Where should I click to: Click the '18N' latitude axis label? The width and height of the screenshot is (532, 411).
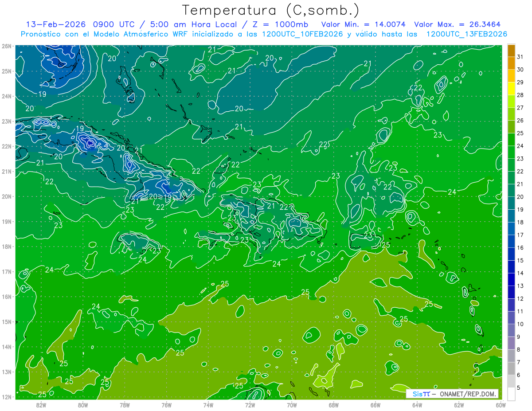pyautogui.click(x=6, y=247)
